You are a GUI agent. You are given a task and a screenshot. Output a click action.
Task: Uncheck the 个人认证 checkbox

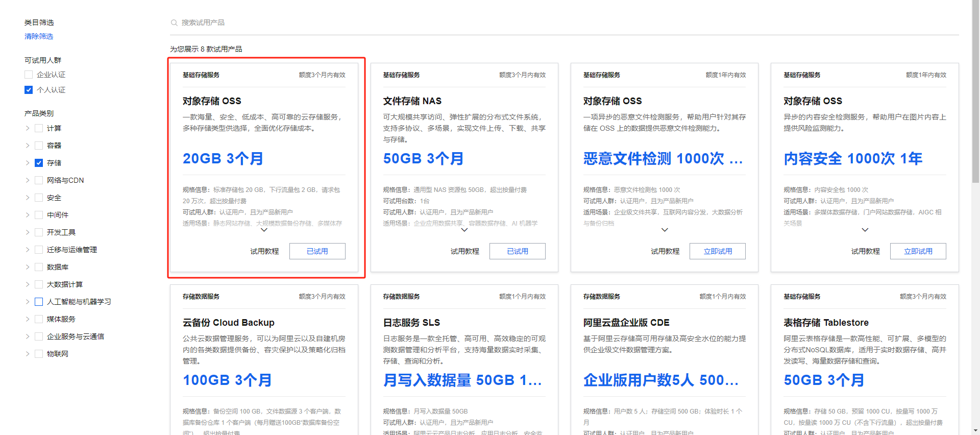29,90
